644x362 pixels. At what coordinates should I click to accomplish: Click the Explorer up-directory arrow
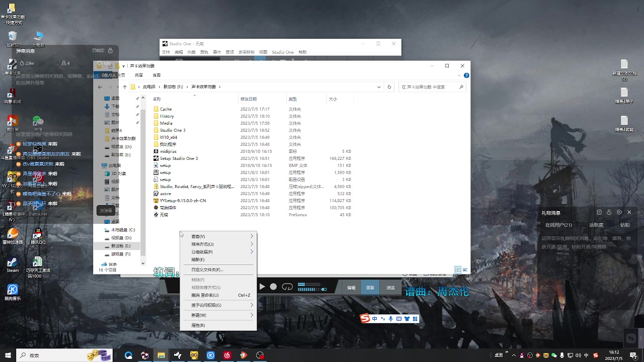125,87
